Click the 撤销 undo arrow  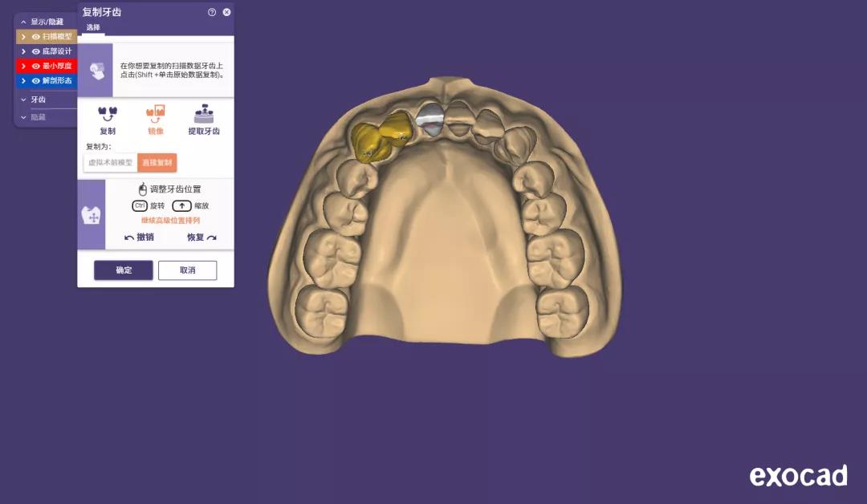128,238
